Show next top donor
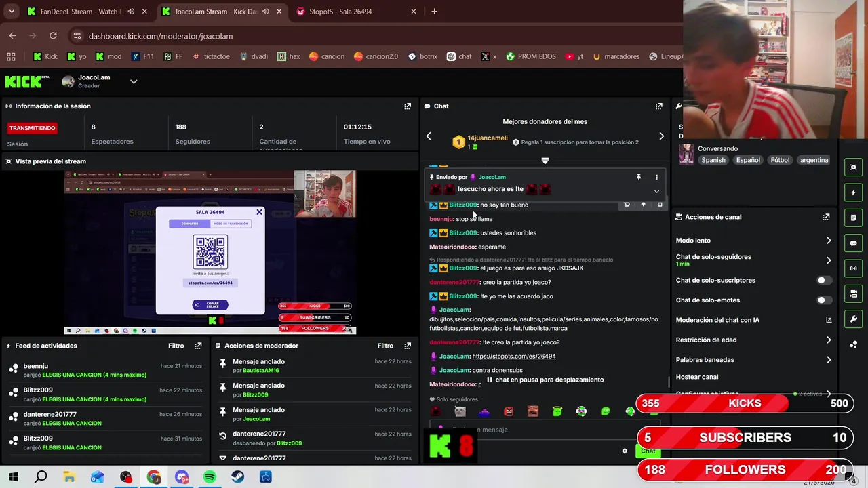 click(661, 136)
